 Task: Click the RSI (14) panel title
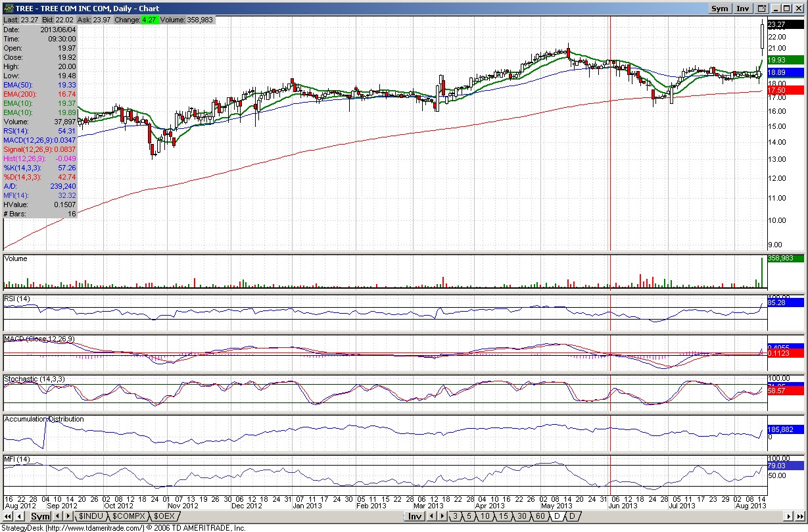17,299
